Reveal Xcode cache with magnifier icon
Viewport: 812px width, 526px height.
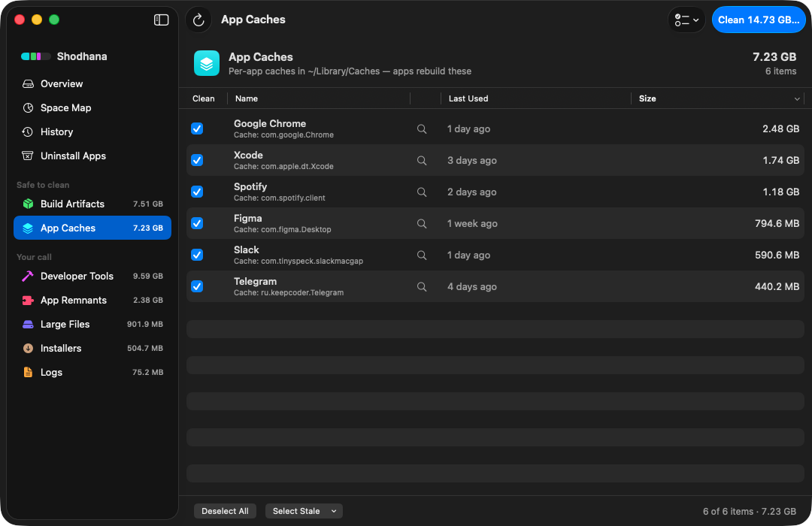point(422,161)
